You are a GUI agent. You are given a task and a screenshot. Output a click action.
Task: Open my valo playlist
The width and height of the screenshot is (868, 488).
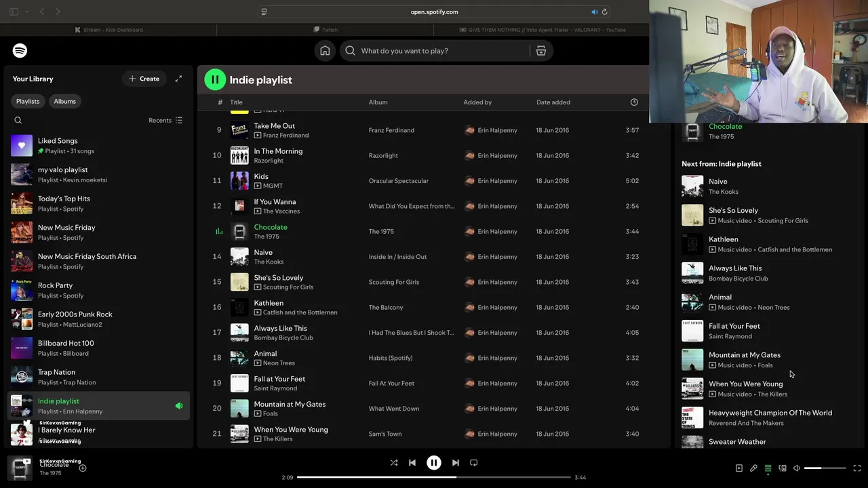[98, 175]
